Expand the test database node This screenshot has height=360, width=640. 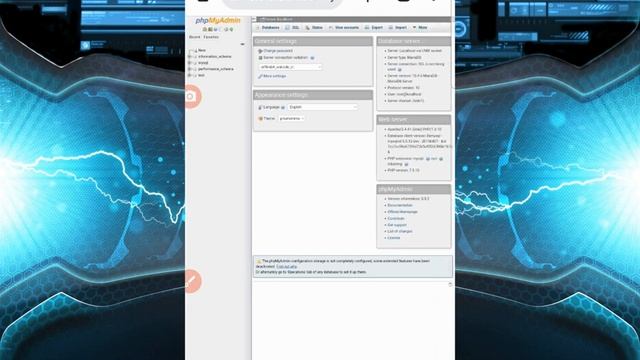[189, 75]
